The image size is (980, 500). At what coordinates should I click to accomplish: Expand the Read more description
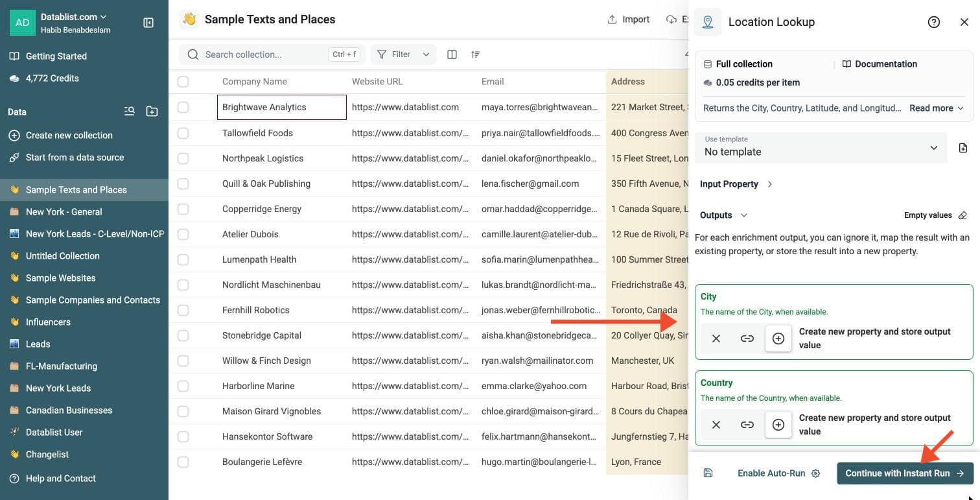point(937,108)
